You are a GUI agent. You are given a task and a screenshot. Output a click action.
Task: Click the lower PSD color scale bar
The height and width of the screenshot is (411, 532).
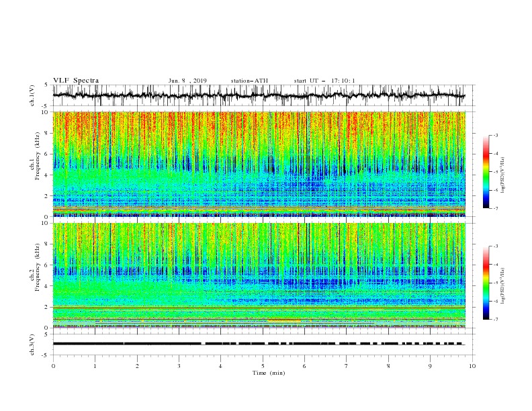(x=486, y=283)
